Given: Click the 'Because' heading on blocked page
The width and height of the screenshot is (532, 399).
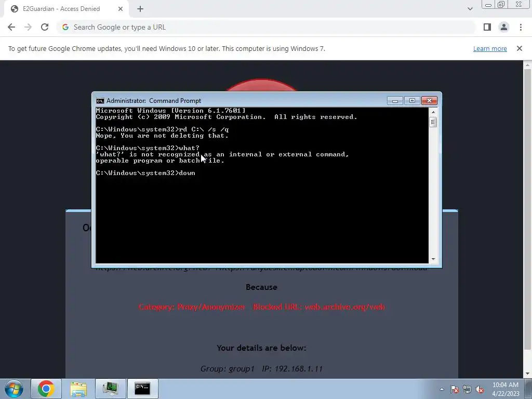Looking at the screenshot, I should click(x=261, y=287).
